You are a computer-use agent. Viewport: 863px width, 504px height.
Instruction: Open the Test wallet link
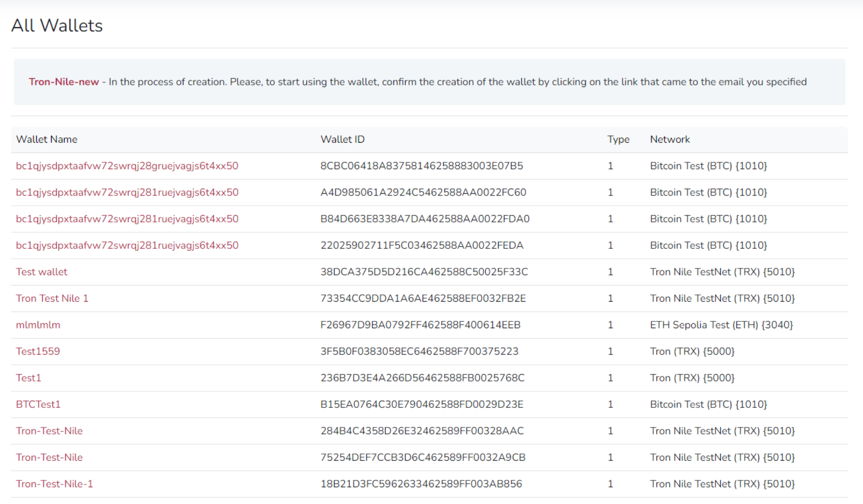coord(42,272)
